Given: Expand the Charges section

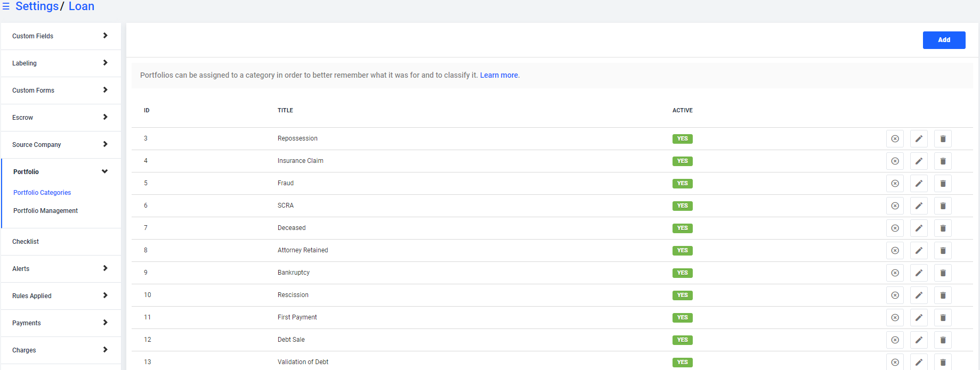Looking at the screenshot, I should pos(61,350).
